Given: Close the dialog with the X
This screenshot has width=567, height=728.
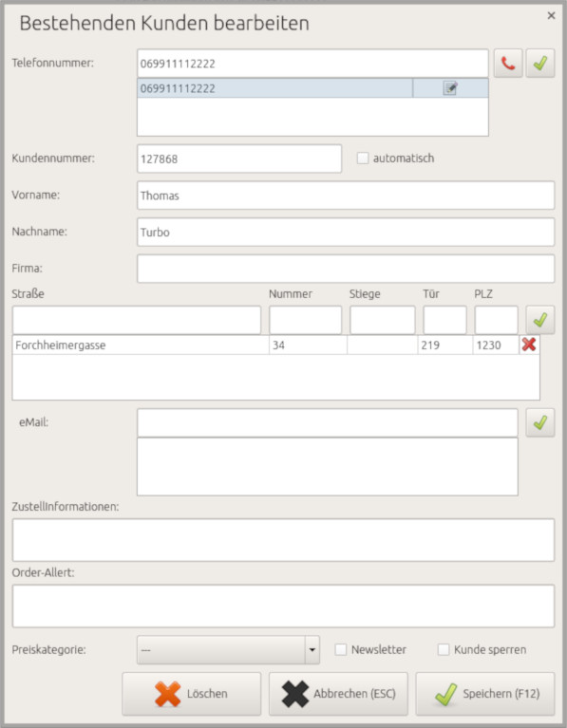Looking at the screenshot, I should 551,16.
